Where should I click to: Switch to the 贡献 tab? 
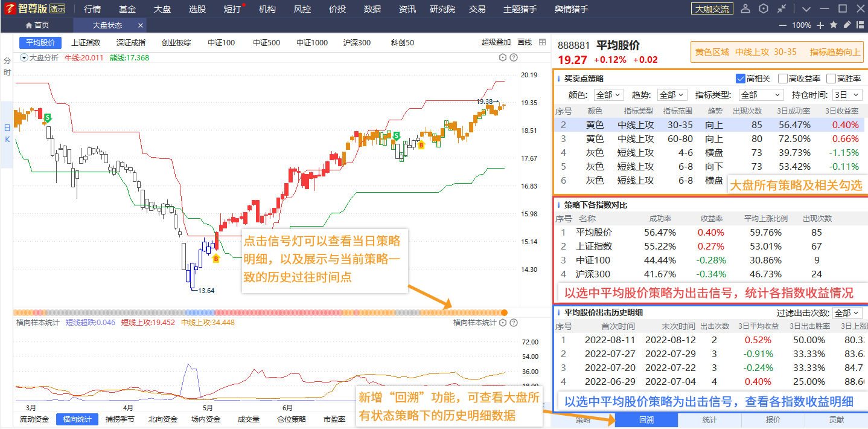click(x=837, y=420)
